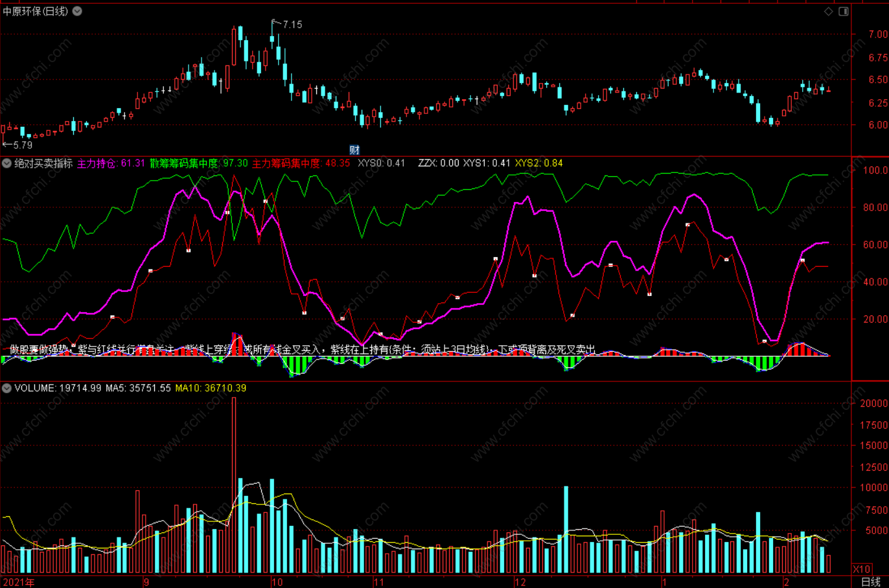The width and height of the screenshot is (889, 588).
Task: Click the 主力持仓: 61.31 value
Action: [x=111, y=163]
